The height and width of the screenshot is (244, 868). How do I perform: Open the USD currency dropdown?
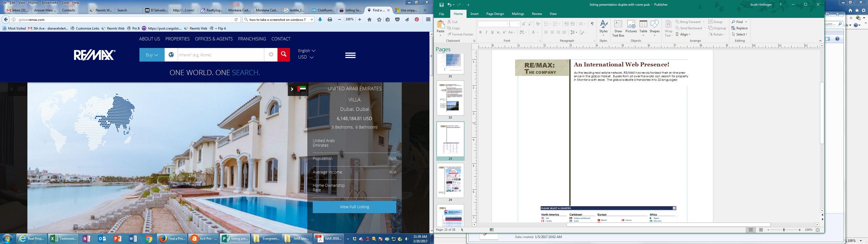(306, 57)
